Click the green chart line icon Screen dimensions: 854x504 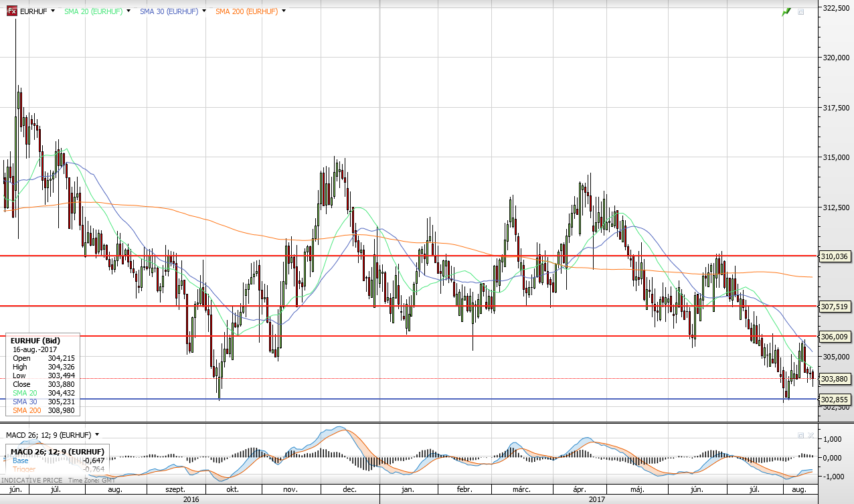click(786, 11)
